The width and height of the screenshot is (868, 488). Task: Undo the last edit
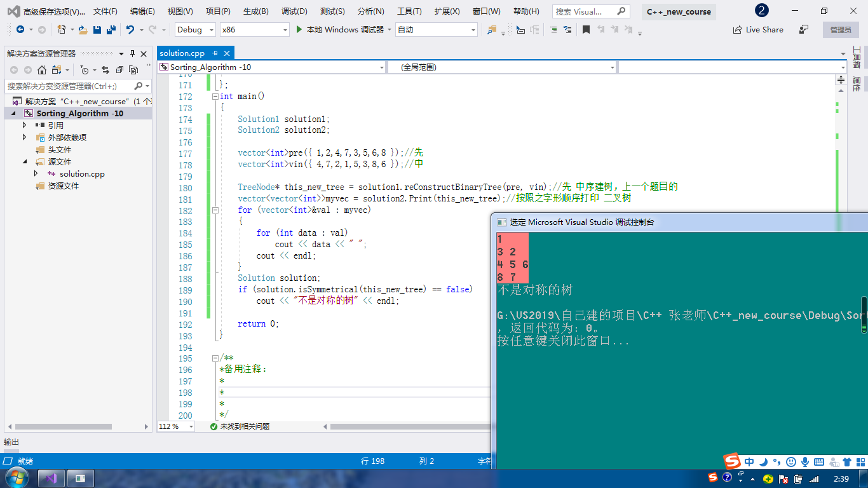tap(130, 30)
